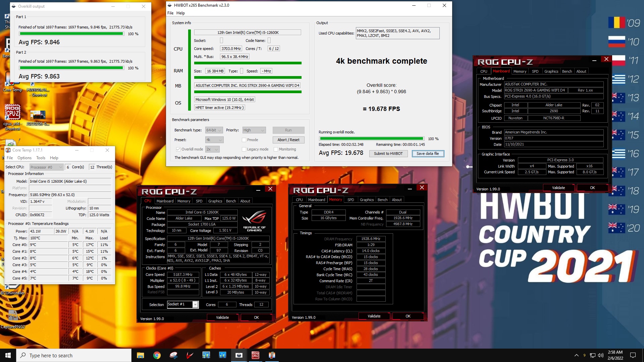Click the Core speed 3703.0 MHz field

[231, 49]
